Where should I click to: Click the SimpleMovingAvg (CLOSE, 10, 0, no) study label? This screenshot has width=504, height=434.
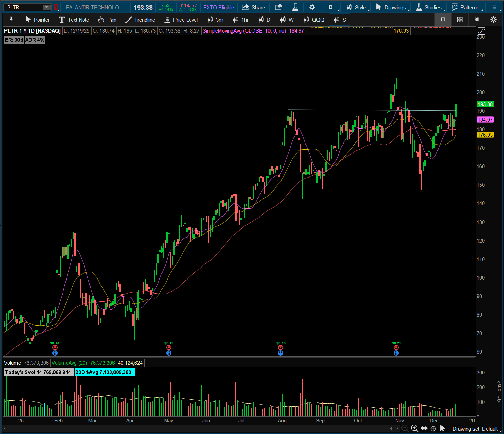click(244, 31)
